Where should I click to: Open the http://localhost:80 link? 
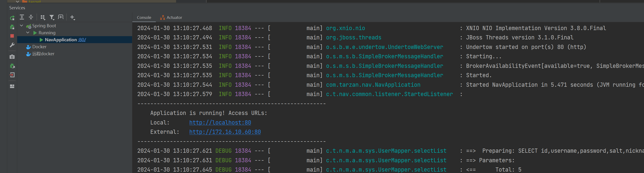pyautogui.click(x=220, y=122)
